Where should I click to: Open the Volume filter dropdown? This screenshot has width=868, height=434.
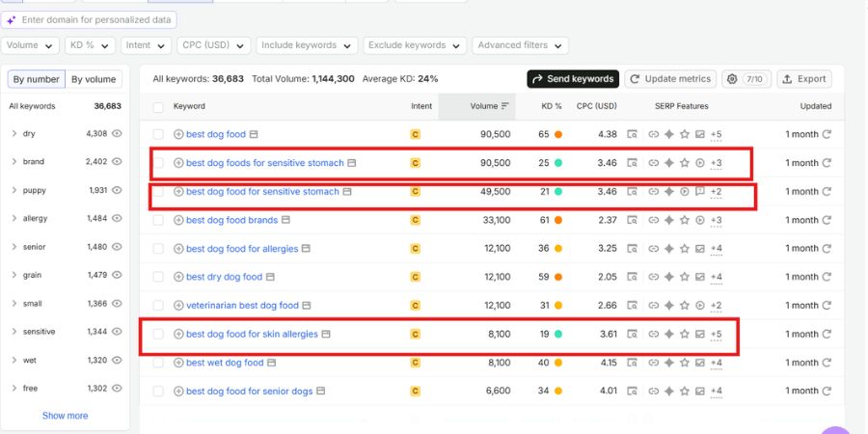30,45
